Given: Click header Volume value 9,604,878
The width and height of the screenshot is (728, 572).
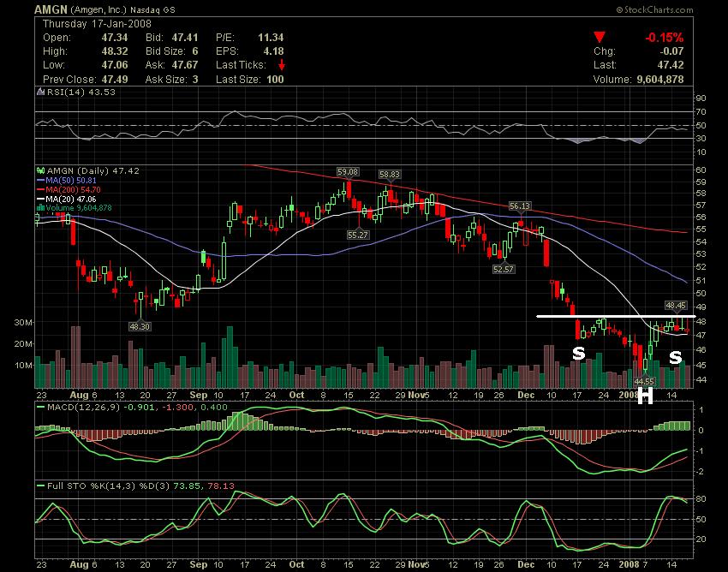Looking at the screenshot, I should [660, 80].
